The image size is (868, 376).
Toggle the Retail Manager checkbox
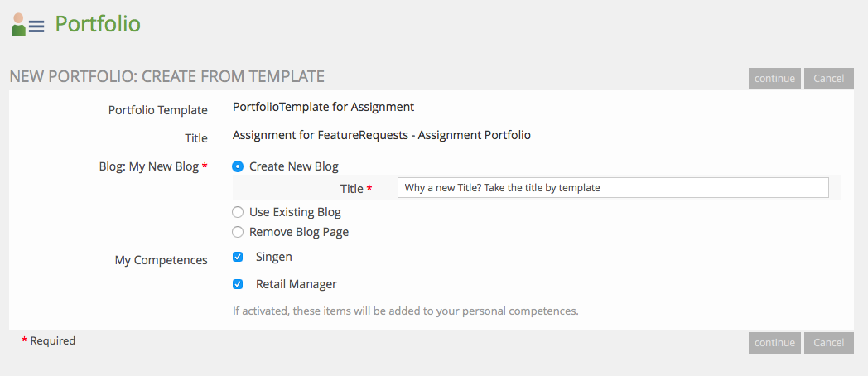pyautogui.click(x=238, y=284)
